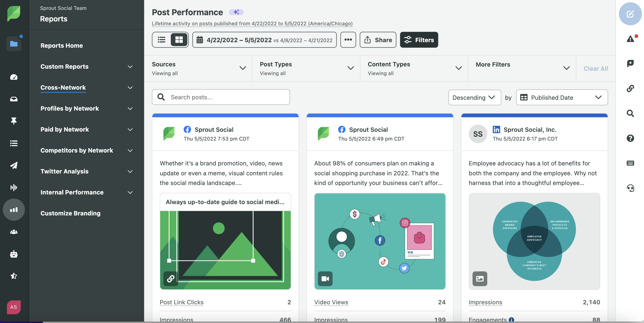Click the alert warning triangle icon
This screenshot has height=323, width=644.
pyautogui.click(x=630, y=39)
